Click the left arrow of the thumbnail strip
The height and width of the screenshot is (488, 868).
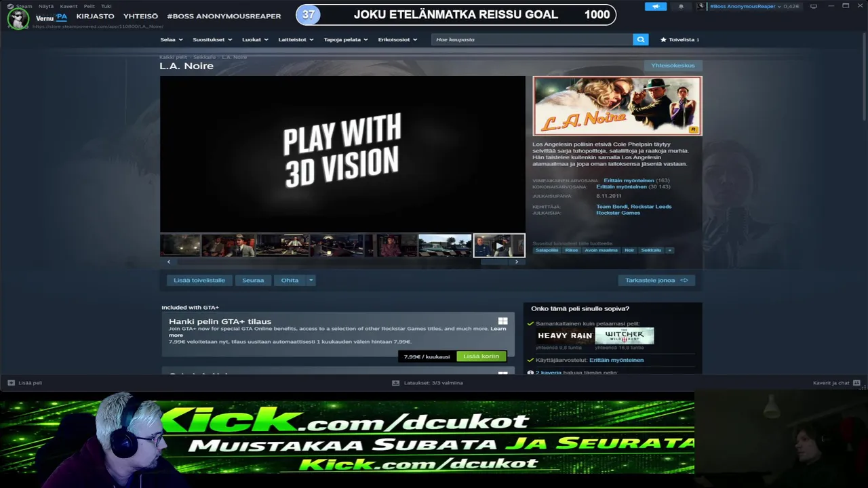(169, 262)
